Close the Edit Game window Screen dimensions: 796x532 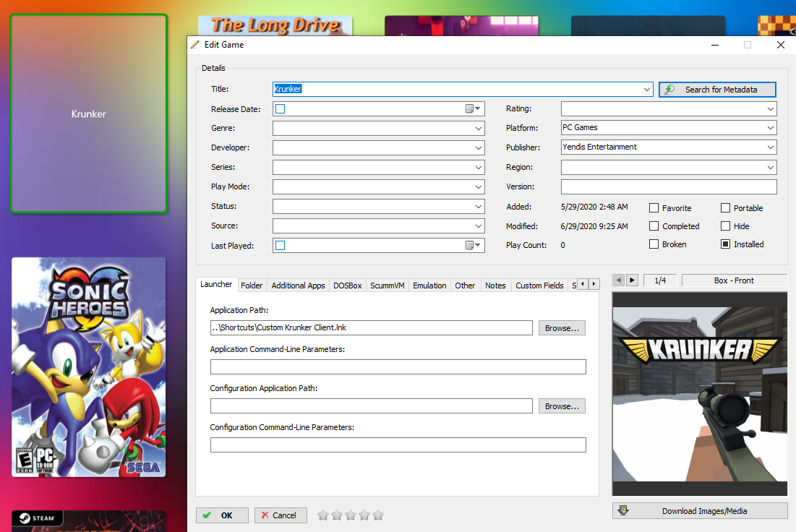coord(781,45)
